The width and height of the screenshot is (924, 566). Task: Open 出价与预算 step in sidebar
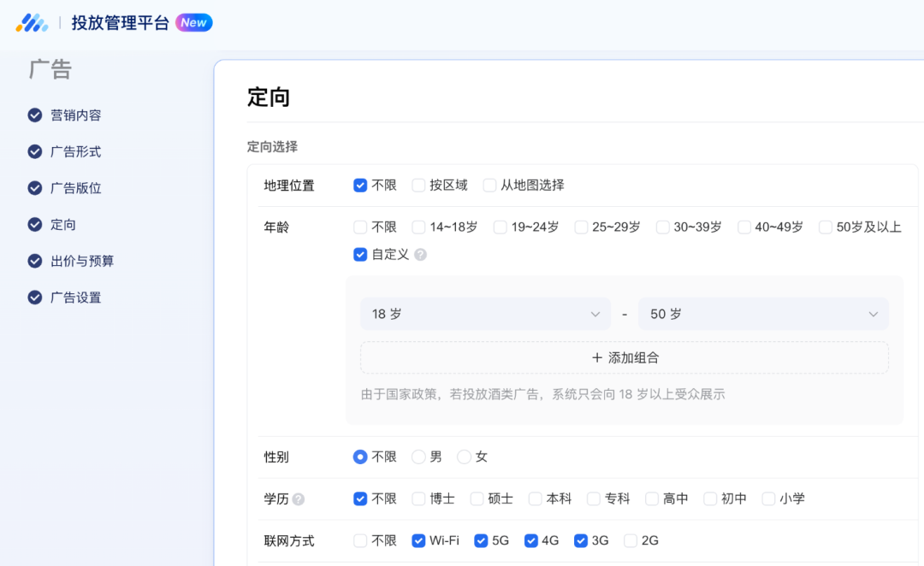(82, 261)
